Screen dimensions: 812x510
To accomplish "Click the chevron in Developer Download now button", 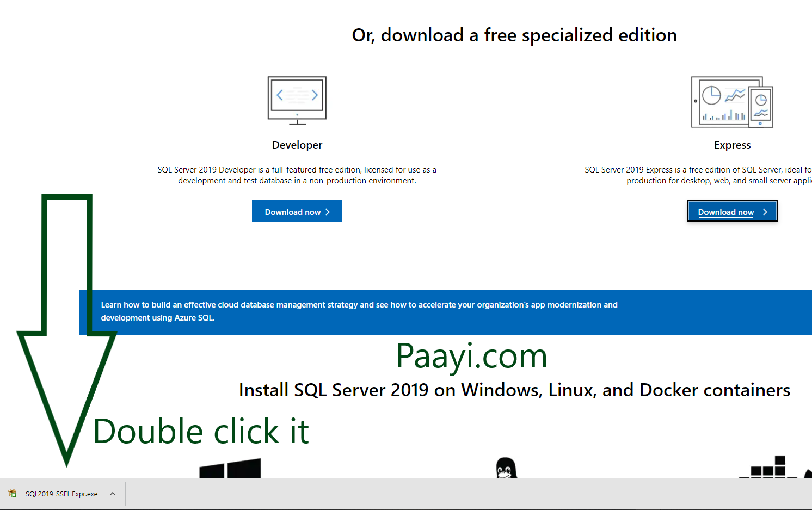I will coord(328,212).
